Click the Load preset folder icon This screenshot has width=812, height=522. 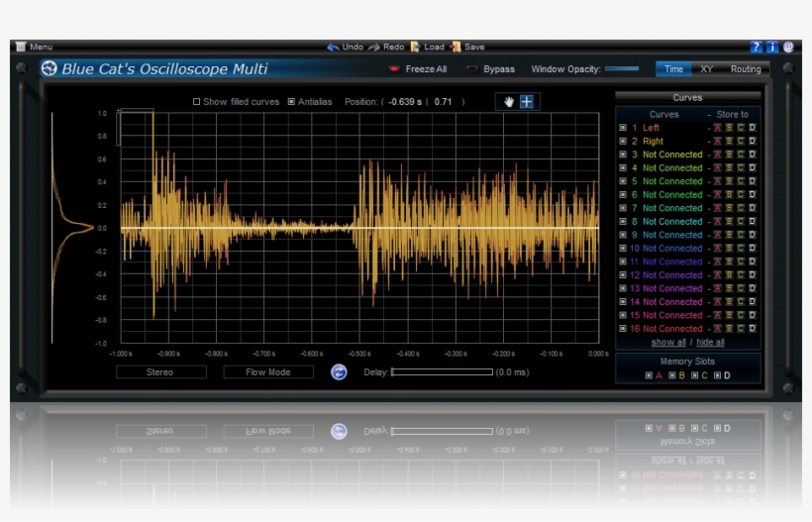(415, 48)
